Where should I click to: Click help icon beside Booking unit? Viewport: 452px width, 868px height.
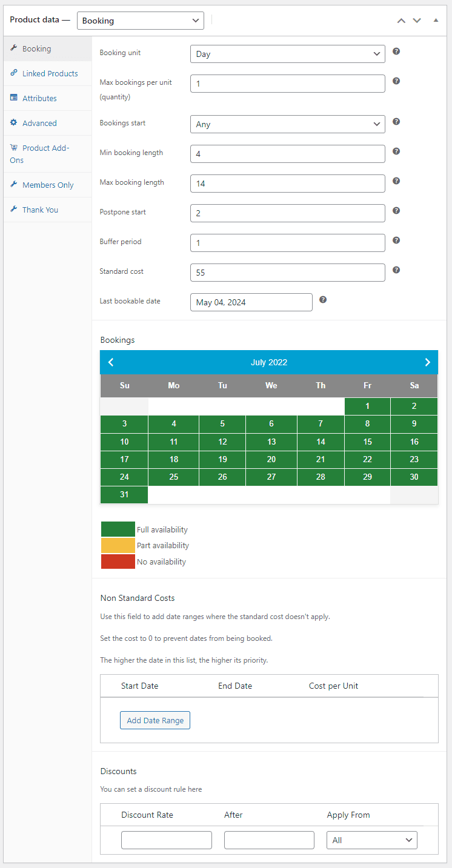tap(396, 51)
